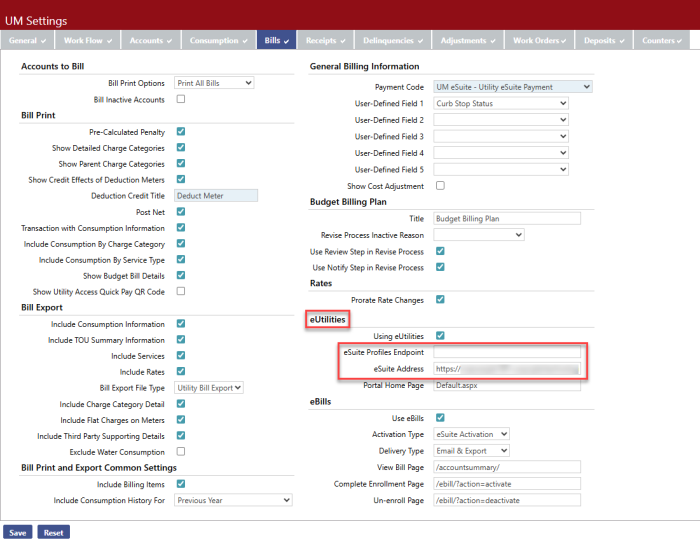700x540 pixels.
Task: Toggle Show Utility Access Quick Pay QR Code
Action: [181, 292]
